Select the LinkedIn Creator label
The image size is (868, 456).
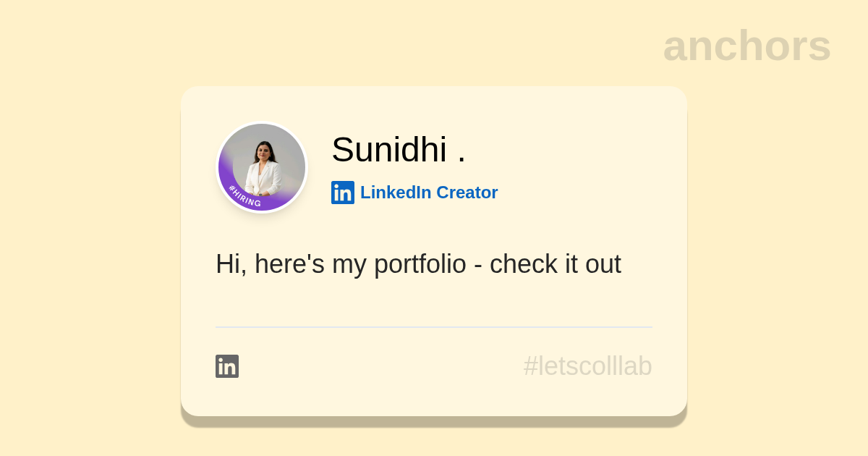tap(428, 193)
